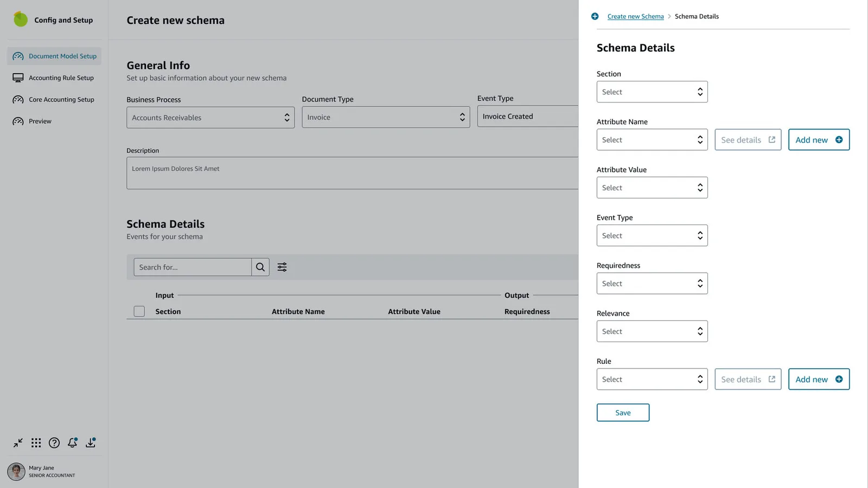The width and height of the screenshot is (868, 488).
Task: Click the Save button
Action: point(623,413)
